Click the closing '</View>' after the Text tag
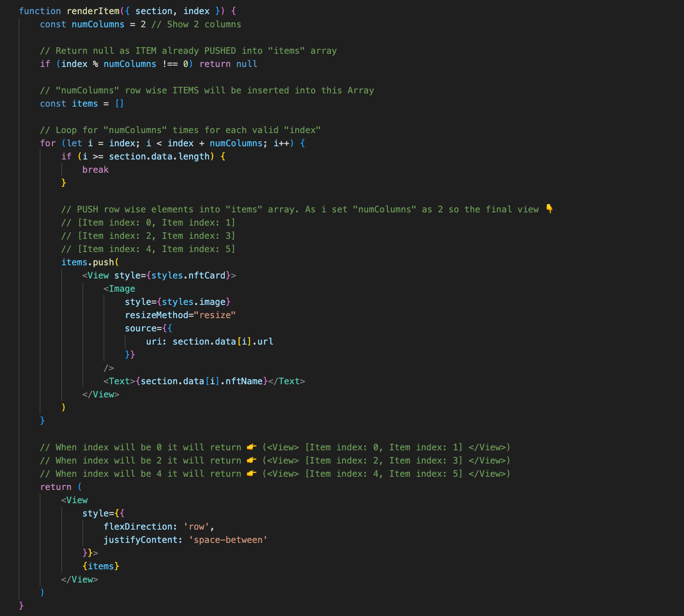 tap(101, 394)
